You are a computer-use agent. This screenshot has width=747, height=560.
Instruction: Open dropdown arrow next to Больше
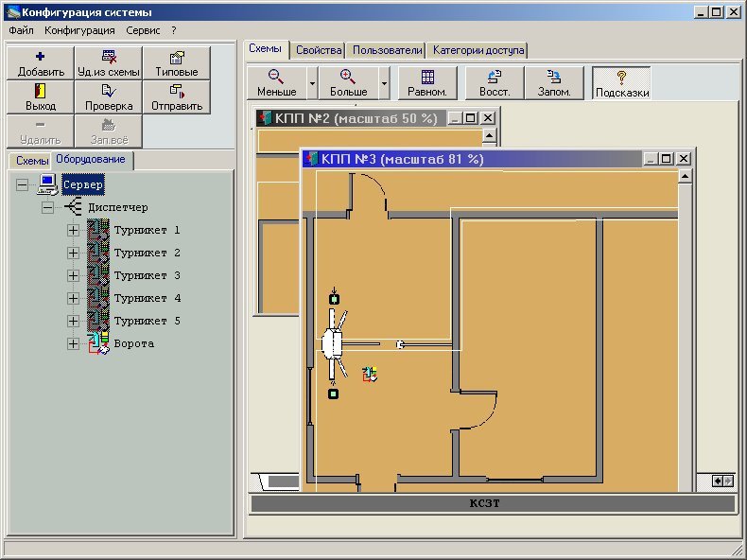click(384, 83)
